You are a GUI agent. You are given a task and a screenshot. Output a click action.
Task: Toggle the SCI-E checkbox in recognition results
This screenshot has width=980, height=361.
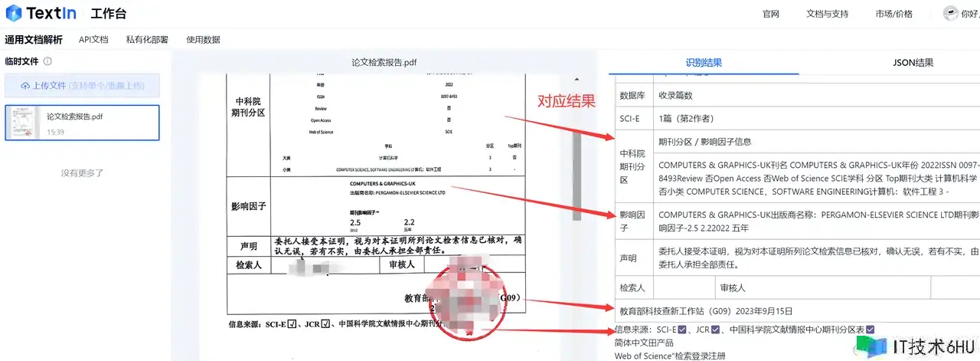(x=683, y=330)
